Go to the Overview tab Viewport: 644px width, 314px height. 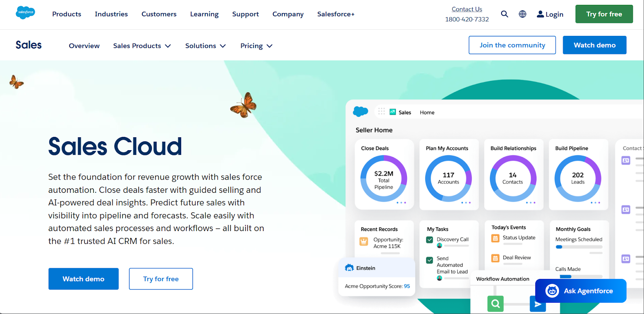[x=84, y=46]
